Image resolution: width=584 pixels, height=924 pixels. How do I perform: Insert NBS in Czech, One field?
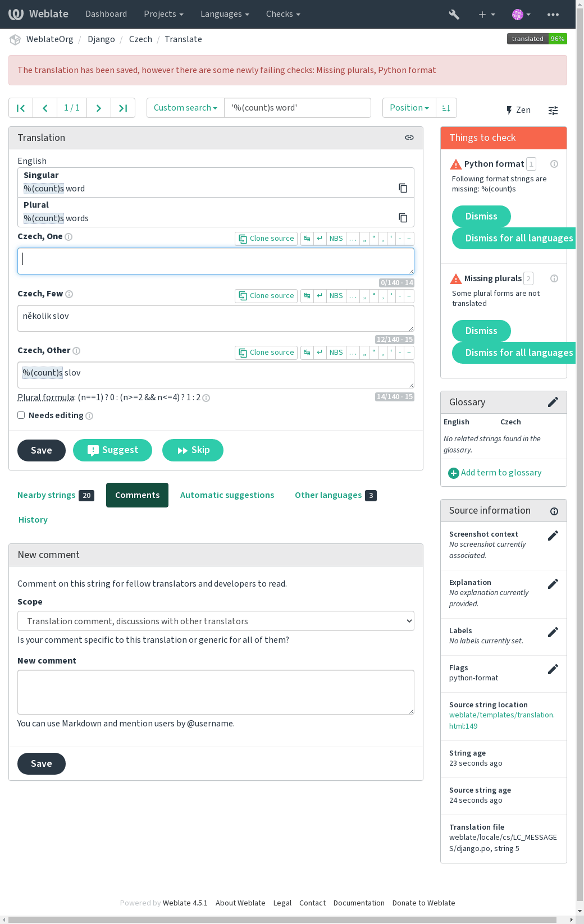(336, 239)
